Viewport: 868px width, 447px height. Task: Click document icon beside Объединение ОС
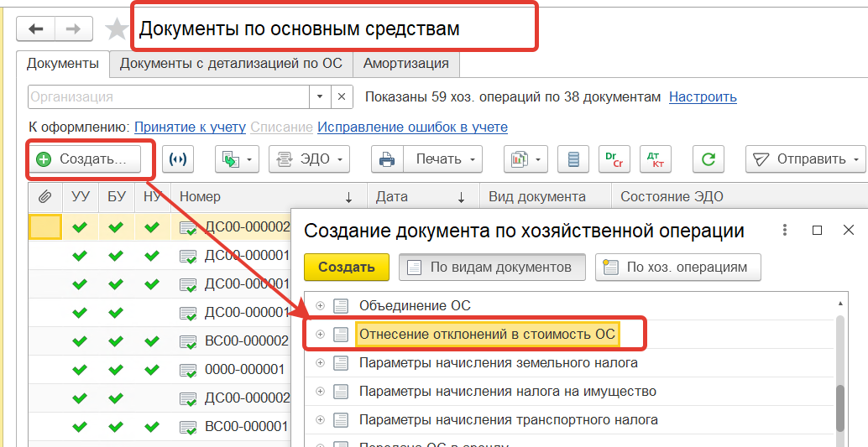coord(341,305)
